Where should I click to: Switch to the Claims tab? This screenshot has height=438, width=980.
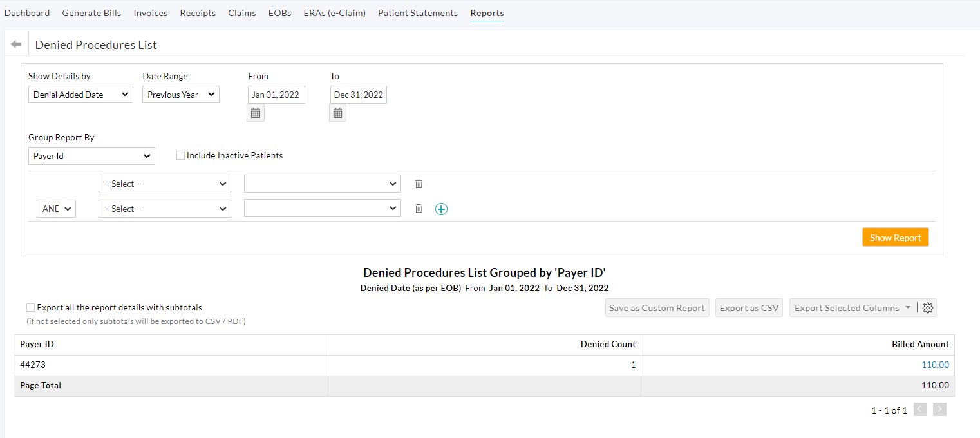click(x=241, y=13)
